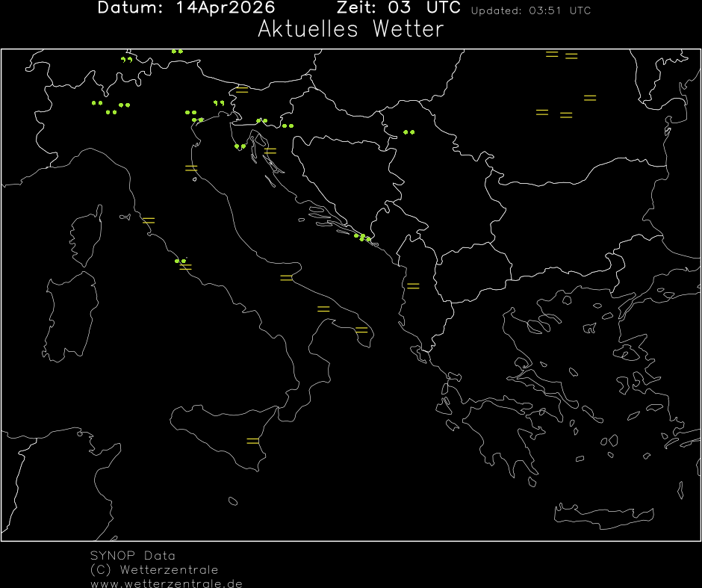Screen dimensions: 702x588
Task: Click the fog symbol on Sicily
Action: [253, 441]
